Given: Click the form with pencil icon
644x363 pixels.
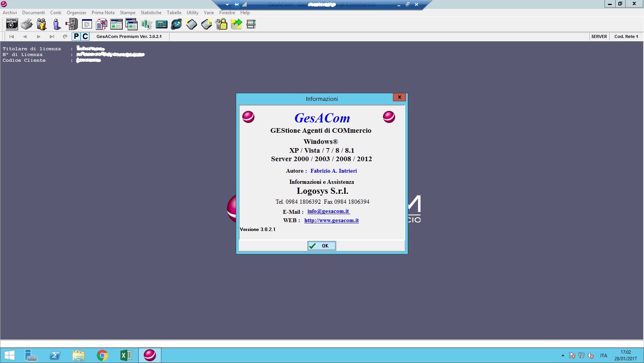Looking at the screenshot, I should (x=251, y=25).
